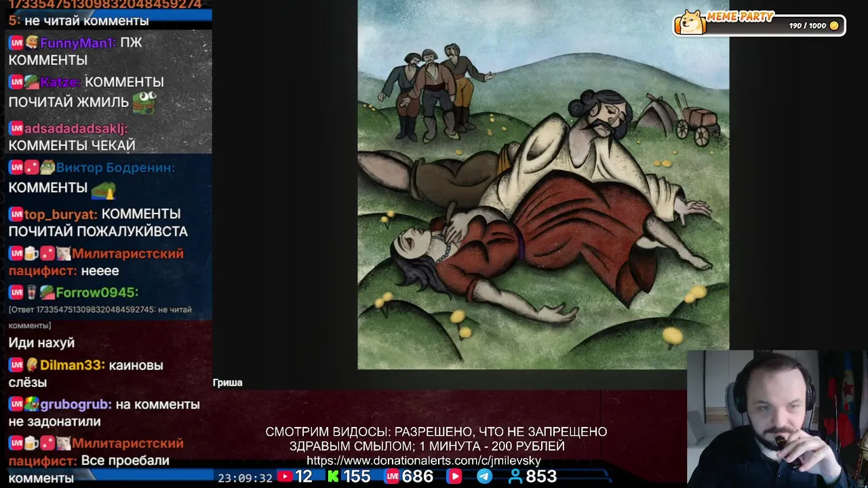Screen dimensions: 868x488
Task: Click the message 'каиновы слёзы'
Action: click(85, 374)
